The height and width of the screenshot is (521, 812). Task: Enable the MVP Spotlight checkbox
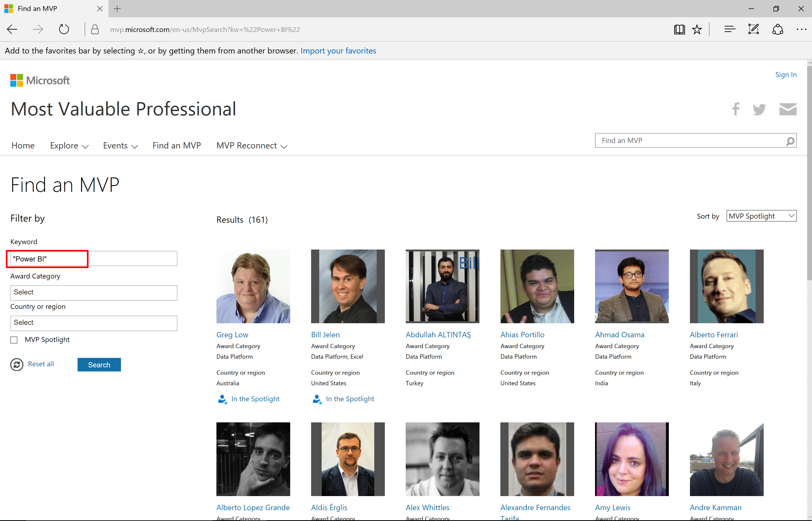[x=14, y=340]
